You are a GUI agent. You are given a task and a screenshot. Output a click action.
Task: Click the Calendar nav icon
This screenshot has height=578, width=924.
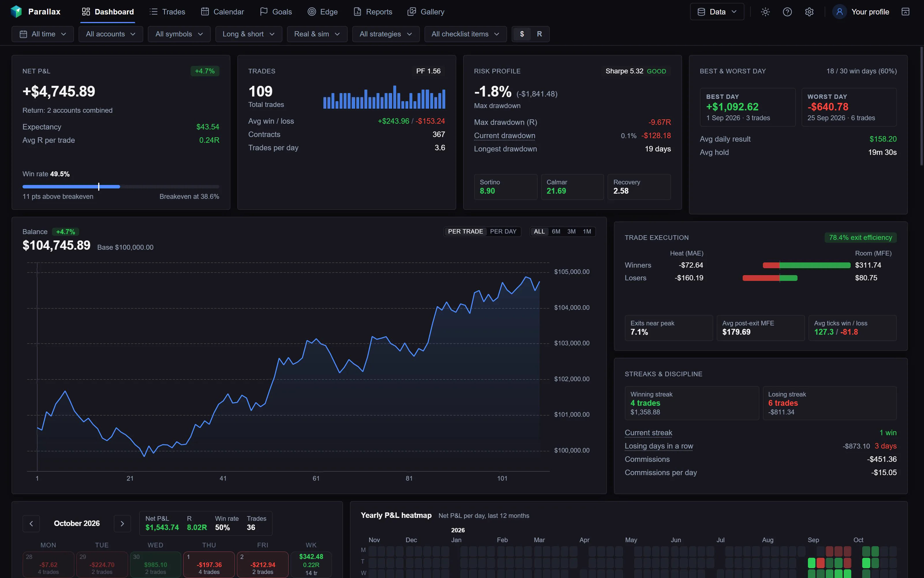pos(205,12)
